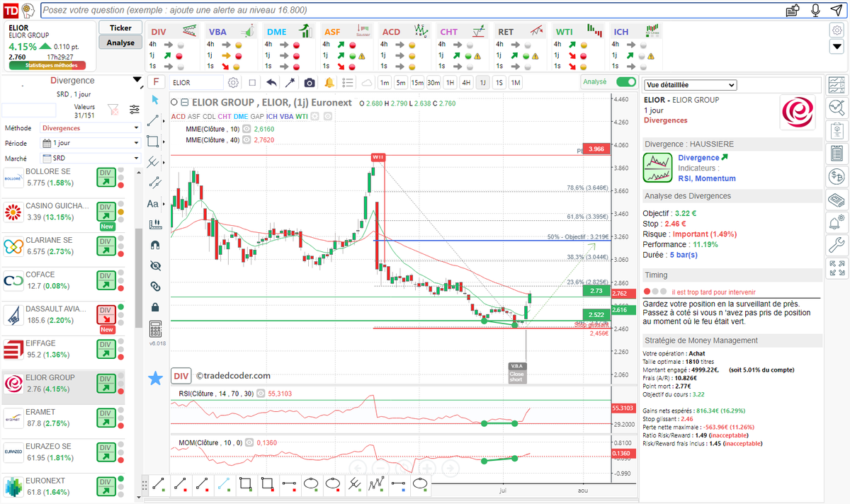Click the empty filter field above Méthode
Viewport: 850px width, 504px height.
[28, 110]
